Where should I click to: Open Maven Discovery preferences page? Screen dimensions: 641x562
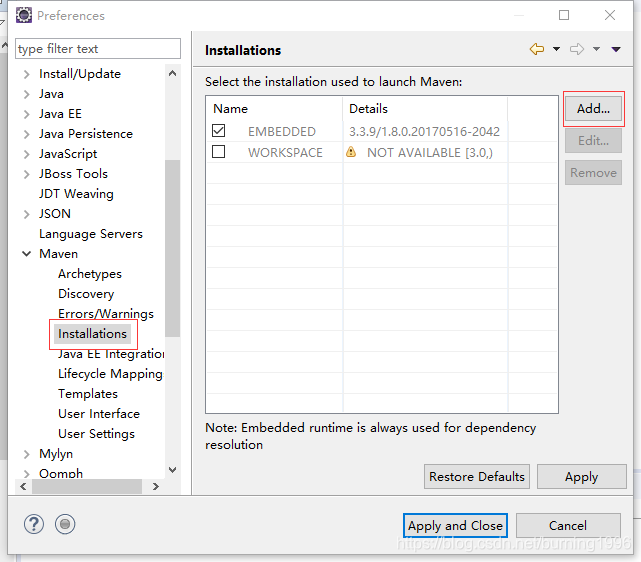click(x=86, y=294)
